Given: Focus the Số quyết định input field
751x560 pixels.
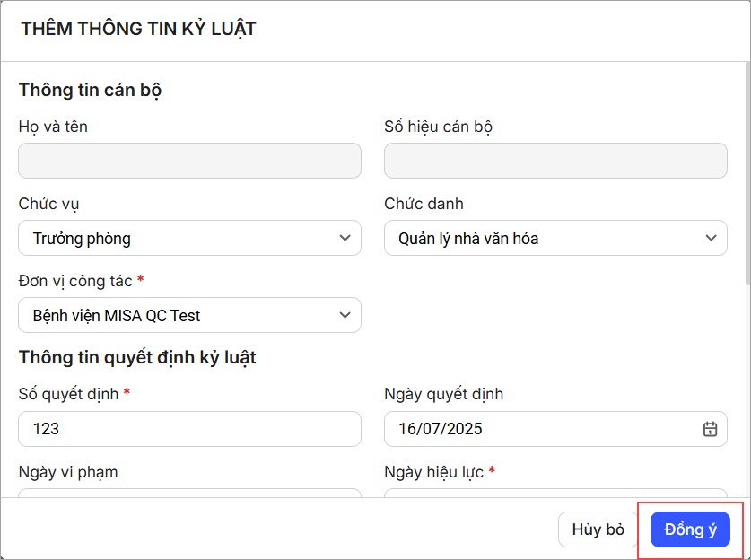Looking at the screenshot, I should pyautogui.click(x=189, y=429).
